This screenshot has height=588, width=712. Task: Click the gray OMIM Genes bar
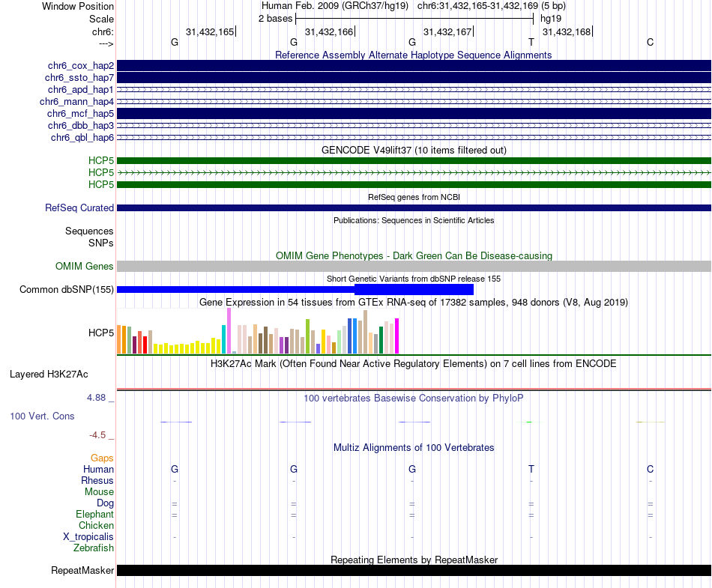tap(414, 267)
